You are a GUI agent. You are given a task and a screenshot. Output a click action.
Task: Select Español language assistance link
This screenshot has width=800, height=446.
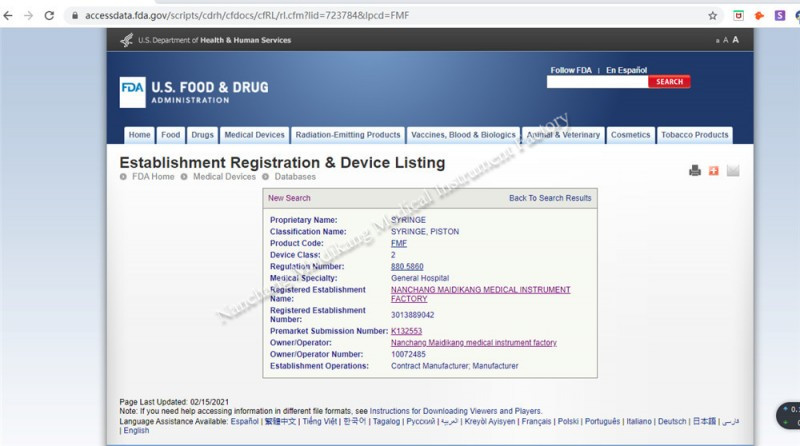point(244,422)
